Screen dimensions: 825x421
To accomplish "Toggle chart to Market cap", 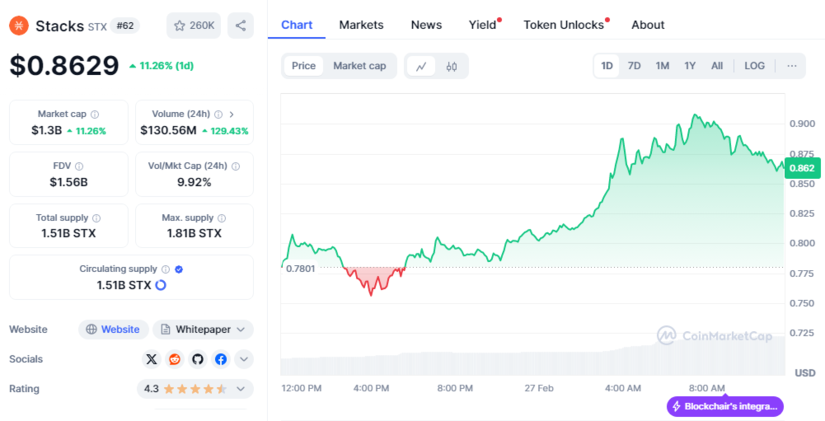I will pos(359,66).
